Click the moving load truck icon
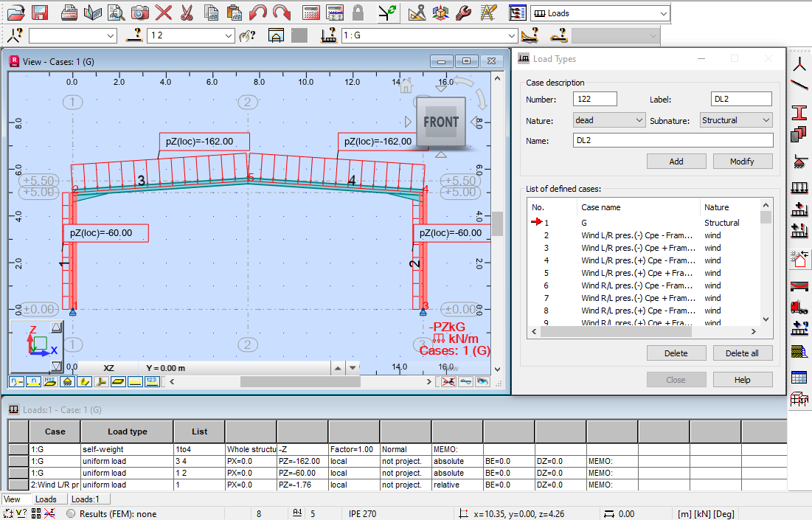Viewport: 812px width, 520px height. (799, 306)
